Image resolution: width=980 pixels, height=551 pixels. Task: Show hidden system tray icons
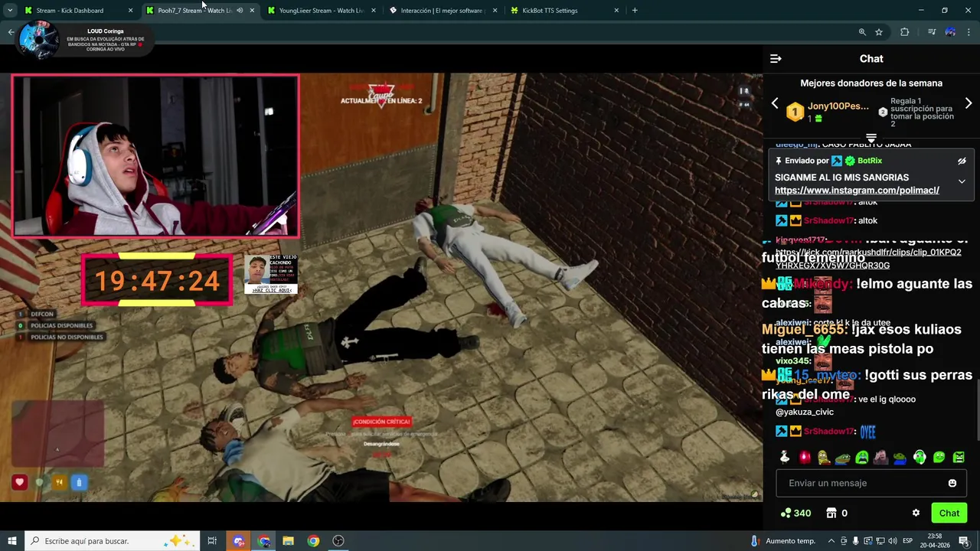831,541
